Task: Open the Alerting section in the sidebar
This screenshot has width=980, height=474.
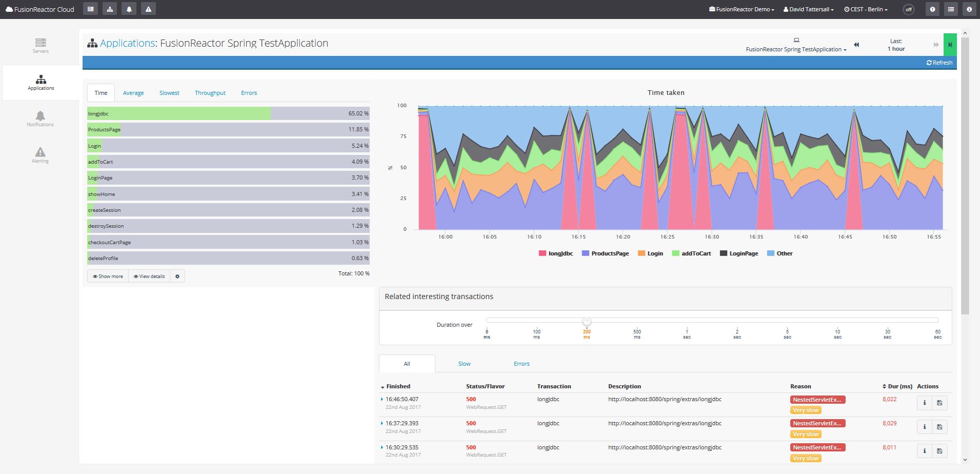Action: [x=40, y=154]
